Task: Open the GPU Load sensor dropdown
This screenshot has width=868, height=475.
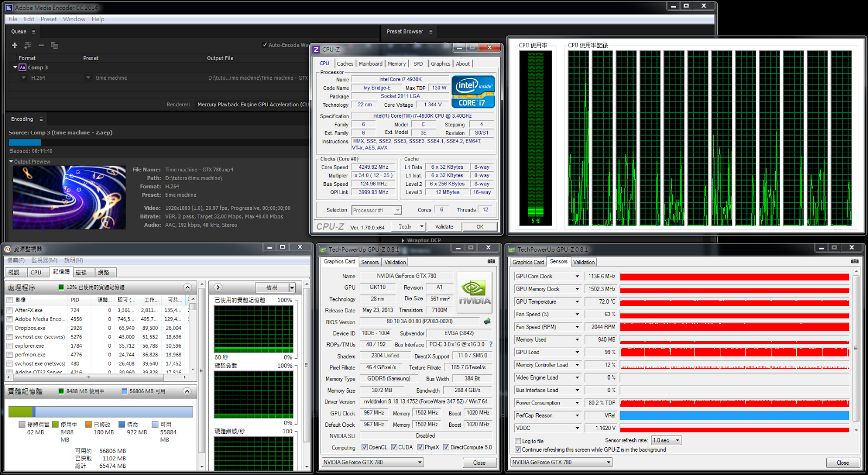Action: 577,352
